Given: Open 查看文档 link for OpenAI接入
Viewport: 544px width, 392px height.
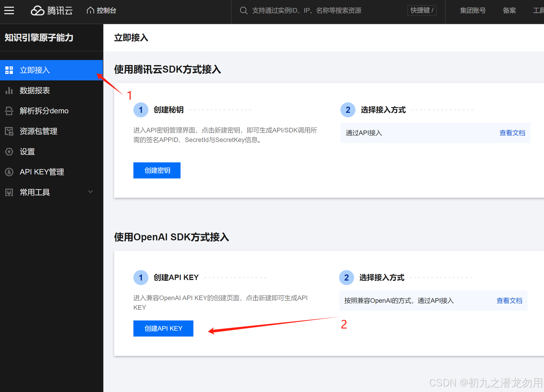Looking at the screenshot, I should pyautogui.click(x=509, y=301).
